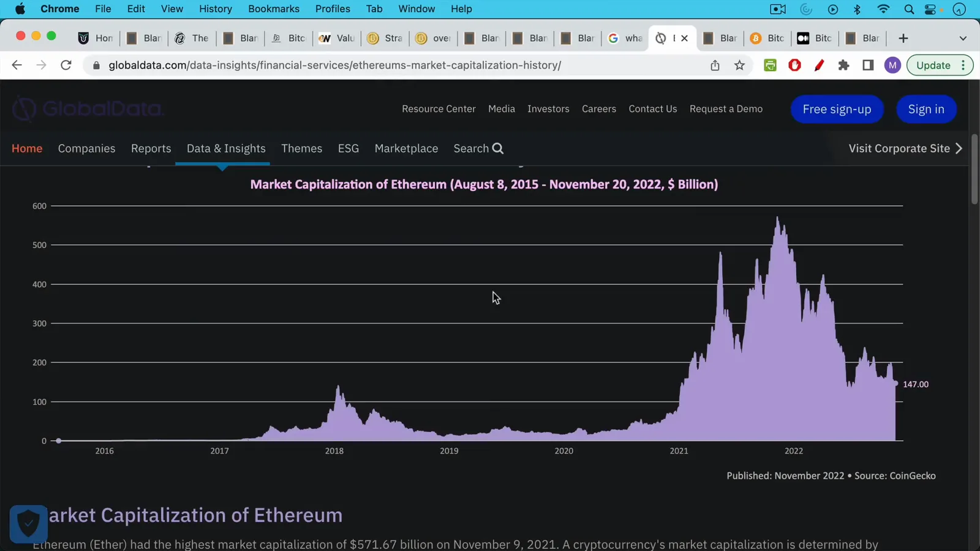Open the blue shield privacy badge
The width and height of the screenshot is (980, 551).
click(x=28, y=523)
